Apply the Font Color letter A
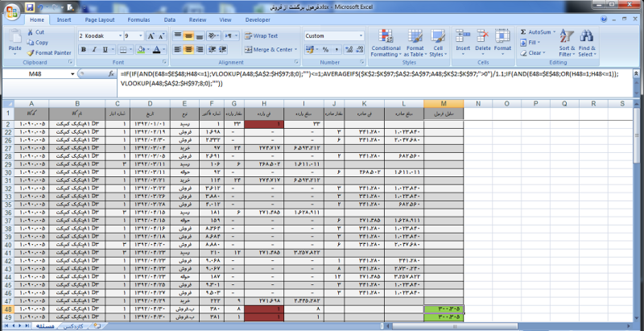The image size is (644, 331). 156,50
